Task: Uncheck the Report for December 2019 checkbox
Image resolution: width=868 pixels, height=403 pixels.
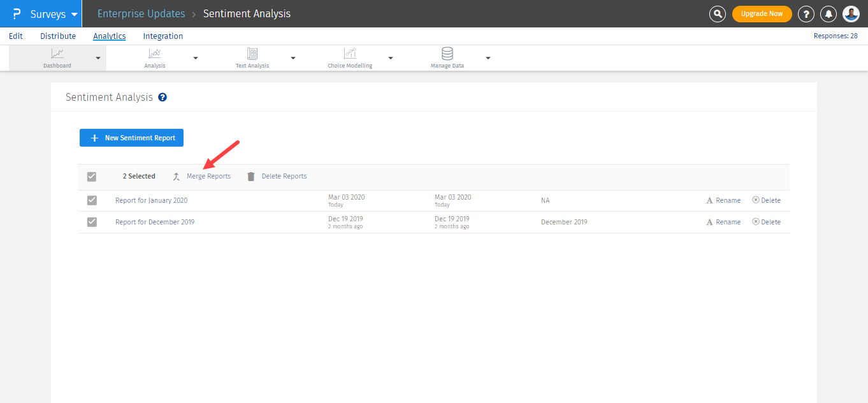Action: tap(92, 222)
